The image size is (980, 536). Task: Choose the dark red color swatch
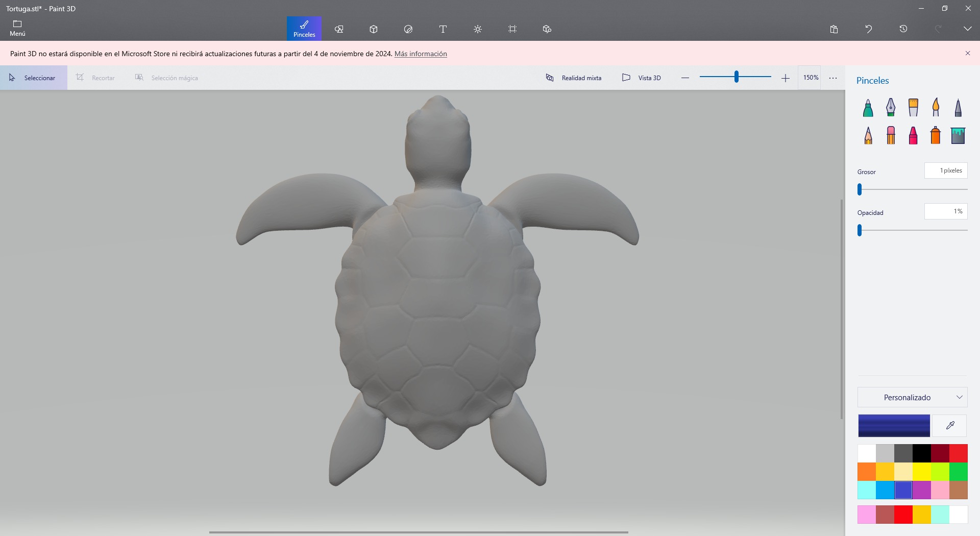tap(940, 453)
